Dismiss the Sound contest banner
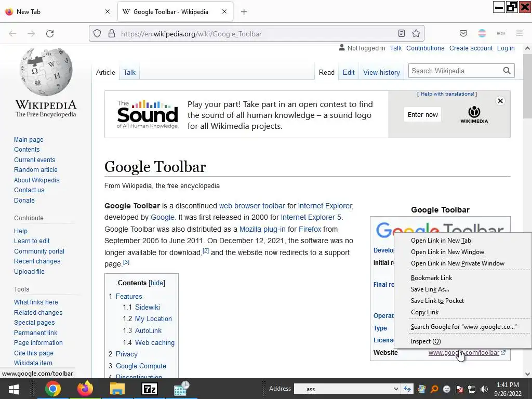532x399 pixels. [x=500, y=101]
